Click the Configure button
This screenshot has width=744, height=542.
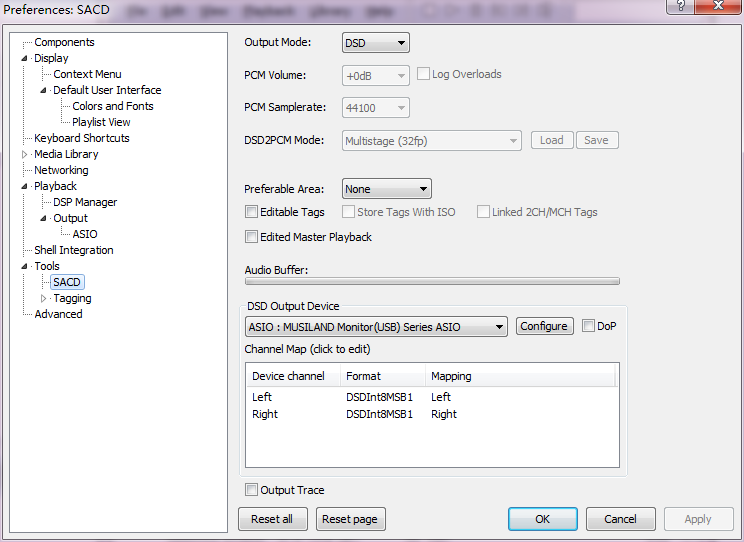[x=544, y=326]
